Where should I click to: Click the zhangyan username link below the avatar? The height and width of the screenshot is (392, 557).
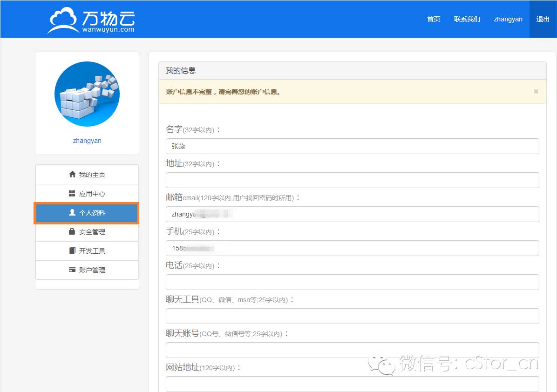point(87,140)
